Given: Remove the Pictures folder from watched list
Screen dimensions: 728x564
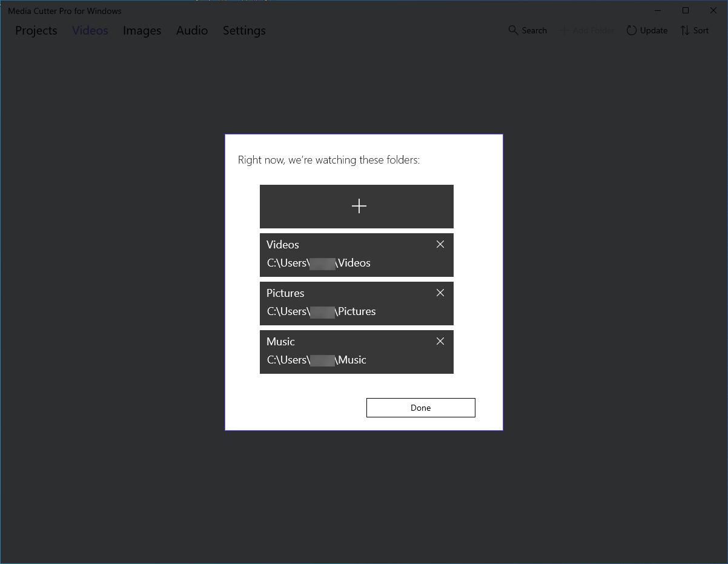Looking at the screenshot, I should 440,293.
